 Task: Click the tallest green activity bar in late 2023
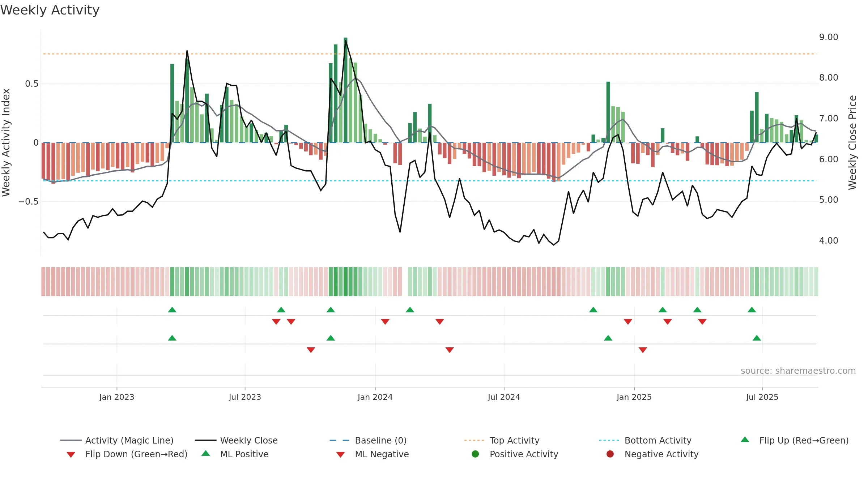click(345, 90)
